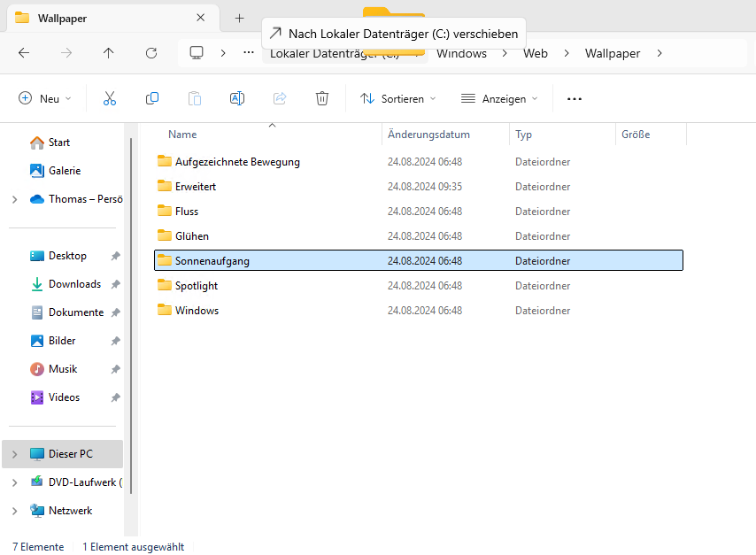Click the Einfügen (paste) icon

pyautogui.click(x=194, y=98)
